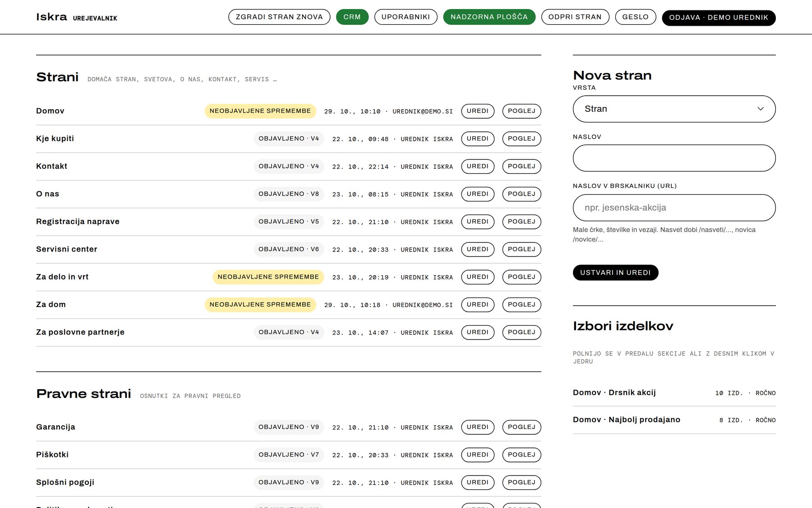
Task: Edit the Domov page with Uredi
Action: pos(478,111)
